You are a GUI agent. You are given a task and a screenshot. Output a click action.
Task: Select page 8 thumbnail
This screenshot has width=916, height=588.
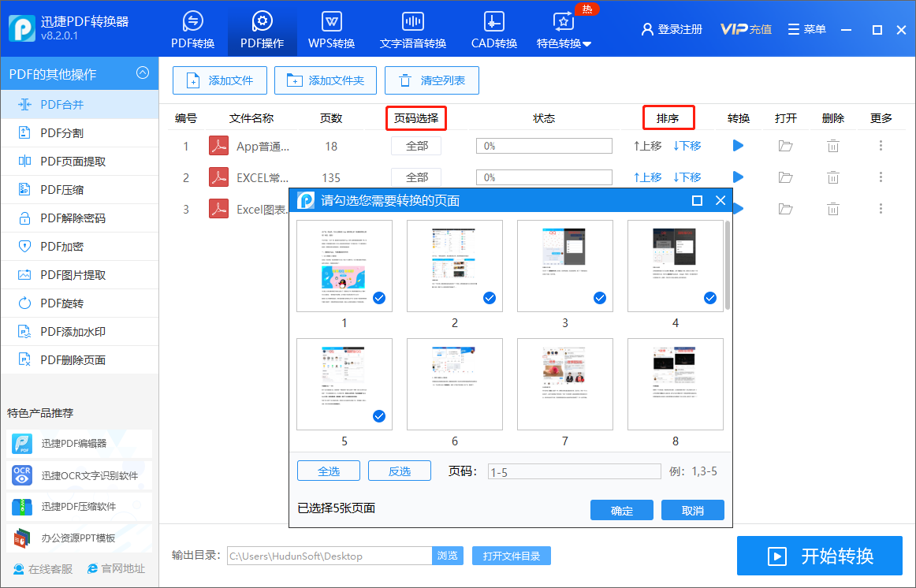pos(676,384)
